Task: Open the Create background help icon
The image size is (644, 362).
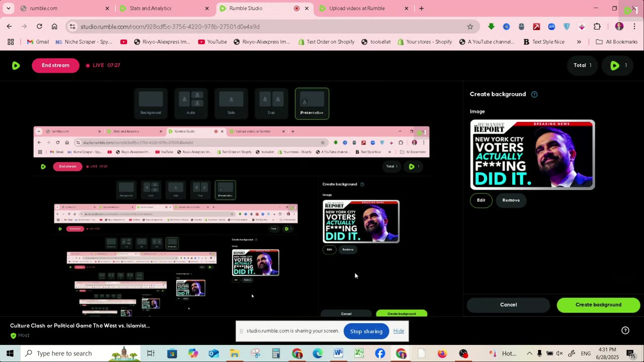Action: tap(534, 94)
